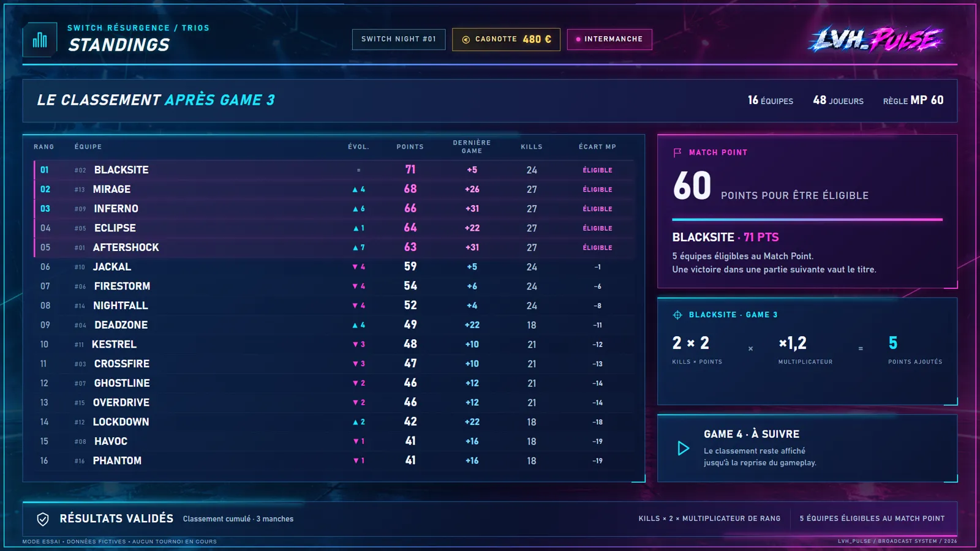This screenshot has width=980, height=551.
Task: Select the Cagnotte 480 € badge
Action: pos(506,39)
